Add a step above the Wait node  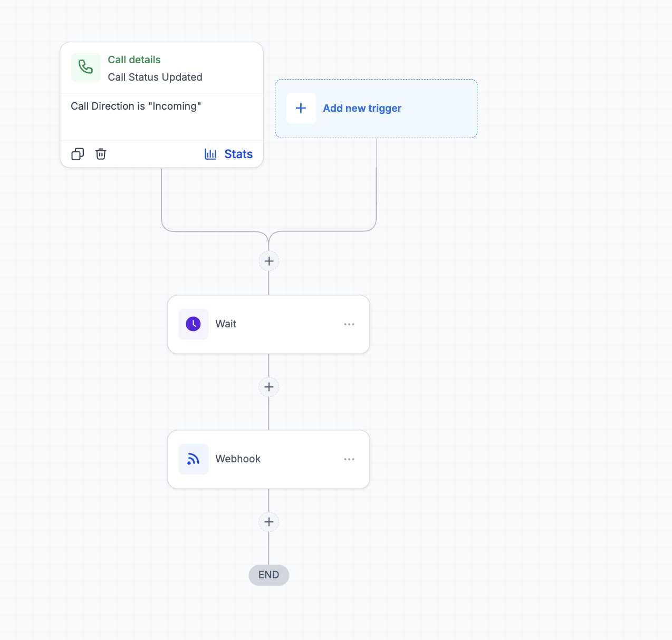tap(269, 261)
